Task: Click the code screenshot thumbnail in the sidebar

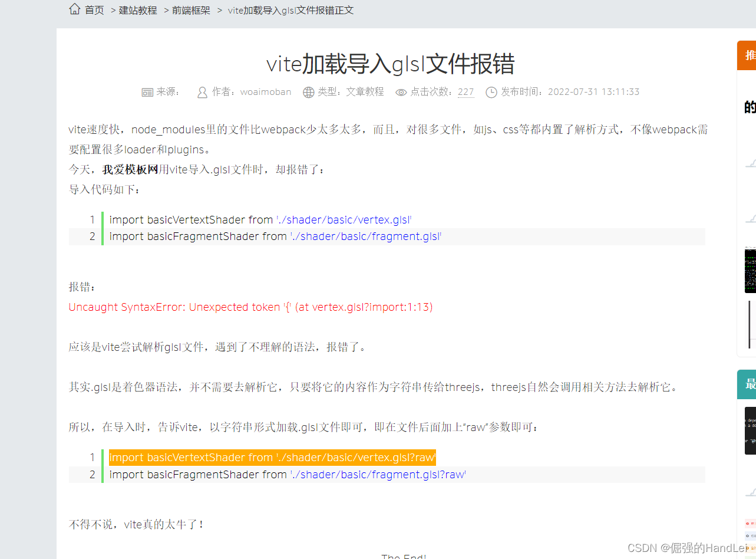Action: coord(750,270)
